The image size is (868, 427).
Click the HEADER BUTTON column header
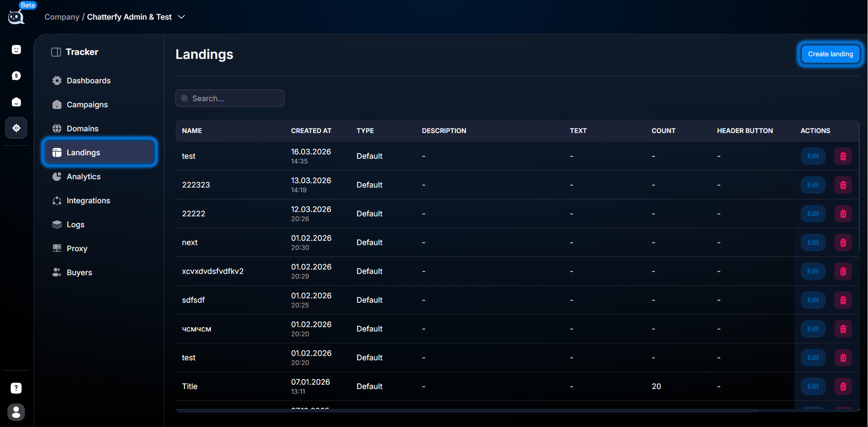coord(745,131)
